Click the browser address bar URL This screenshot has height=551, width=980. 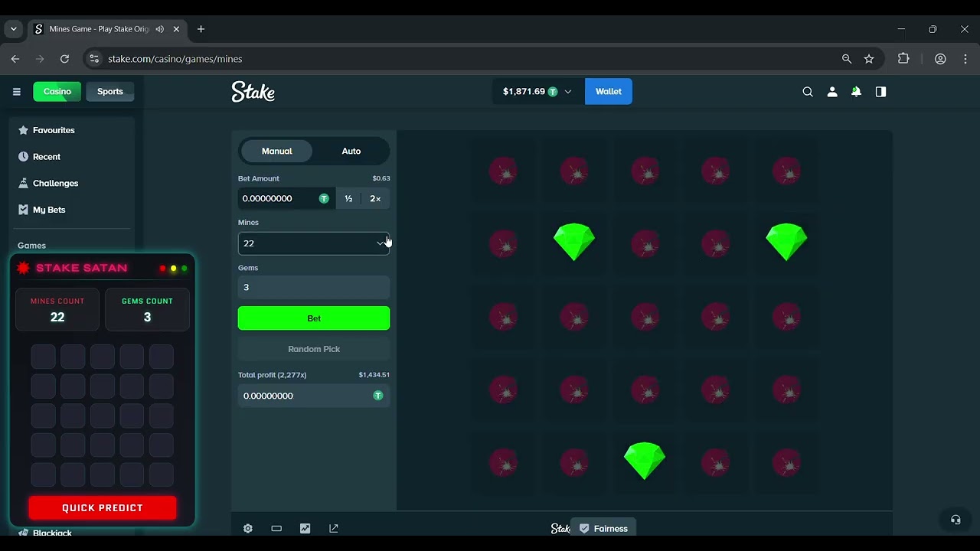[175, 59]
